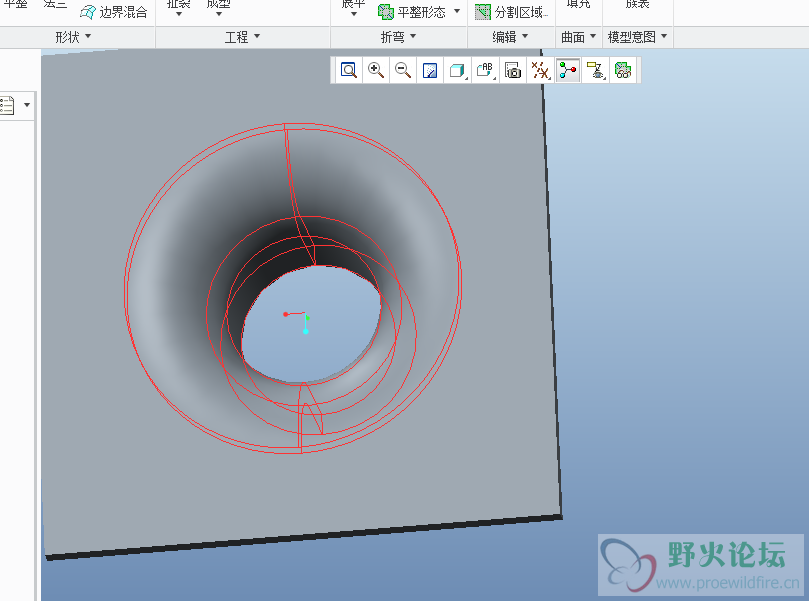Click the glasses preview icon in graphics toolbar
The image size is (809, 601).
pyautogui.click(x=623, y=70)
